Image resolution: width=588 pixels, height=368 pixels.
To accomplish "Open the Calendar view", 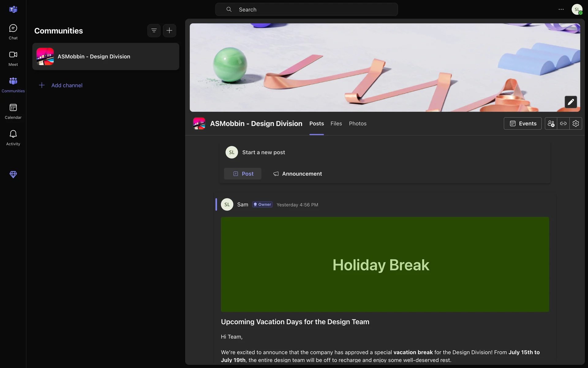I will [x=13, y=111].
